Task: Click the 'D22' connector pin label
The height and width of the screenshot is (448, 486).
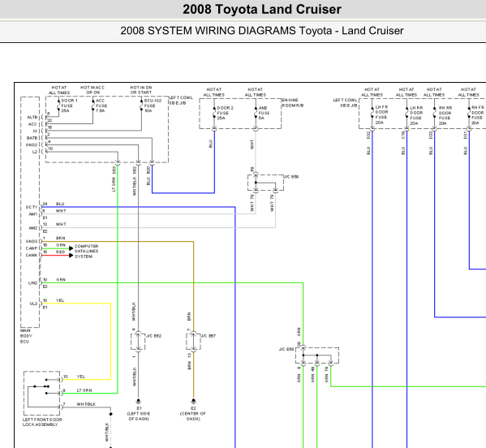Action: (368, 135)
